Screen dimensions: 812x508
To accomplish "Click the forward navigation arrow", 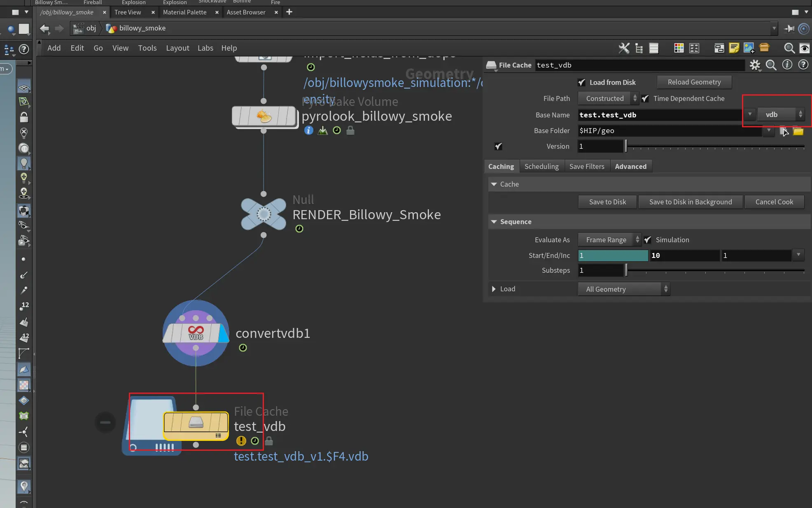I will click(x=59, y=28).
